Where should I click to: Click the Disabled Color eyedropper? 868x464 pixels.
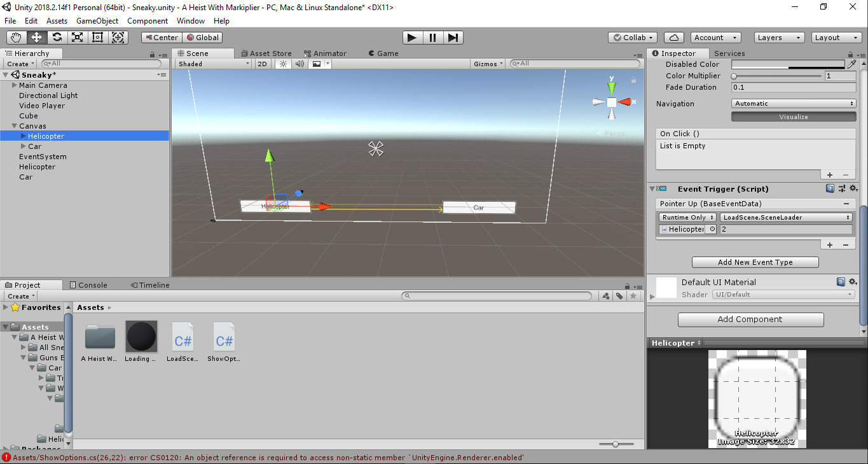[851, 65]
